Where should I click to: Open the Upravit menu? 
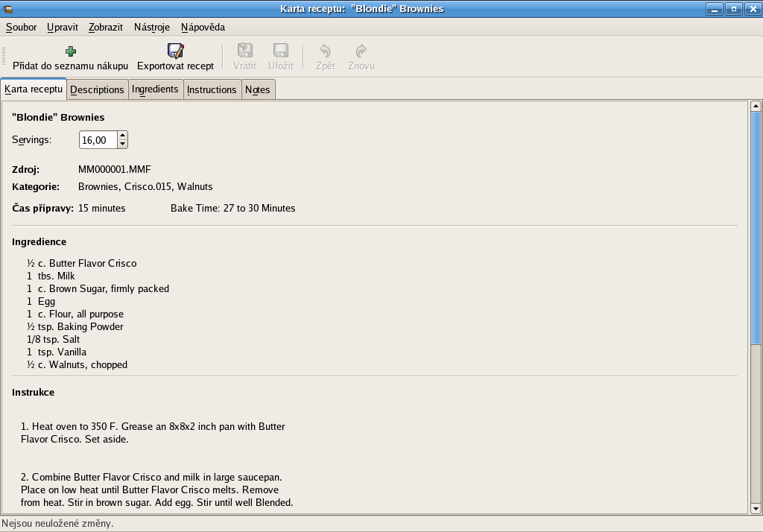[63, 28]
